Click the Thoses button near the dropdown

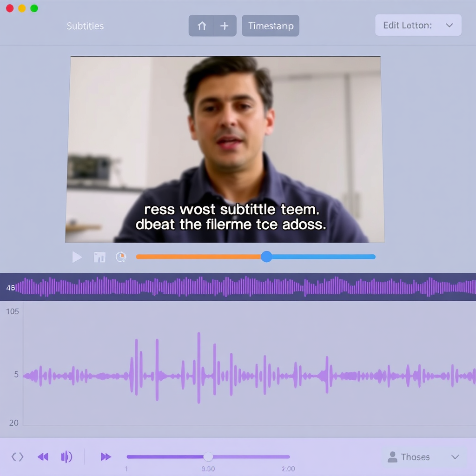[x=417, y=457]
